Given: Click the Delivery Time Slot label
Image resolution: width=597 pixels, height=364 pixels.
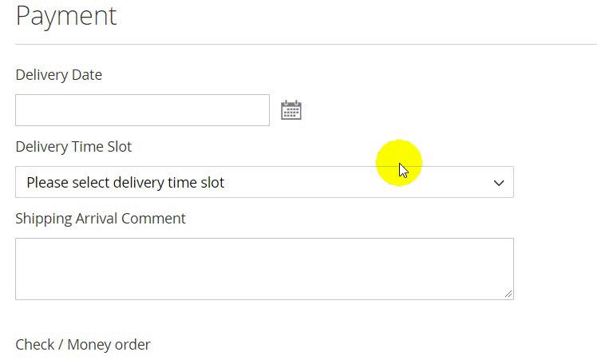Looking at the screenshot, I should point(73,147).
